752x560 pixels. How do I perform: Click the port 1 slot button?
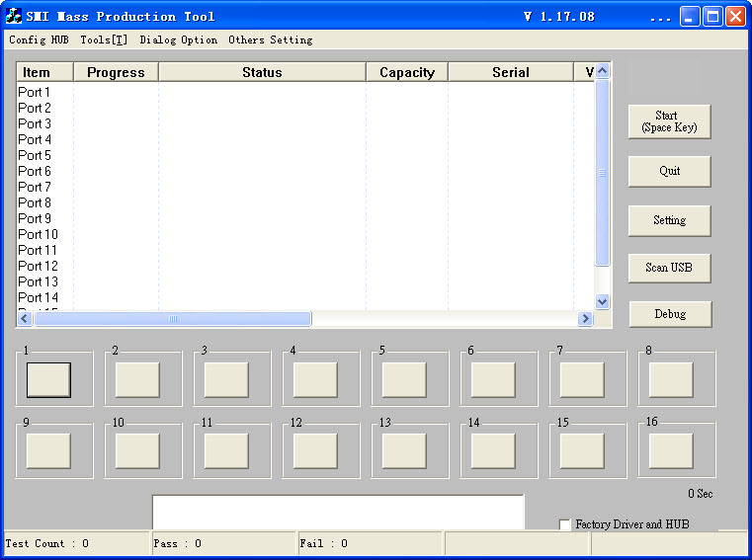tap(48, 379)
